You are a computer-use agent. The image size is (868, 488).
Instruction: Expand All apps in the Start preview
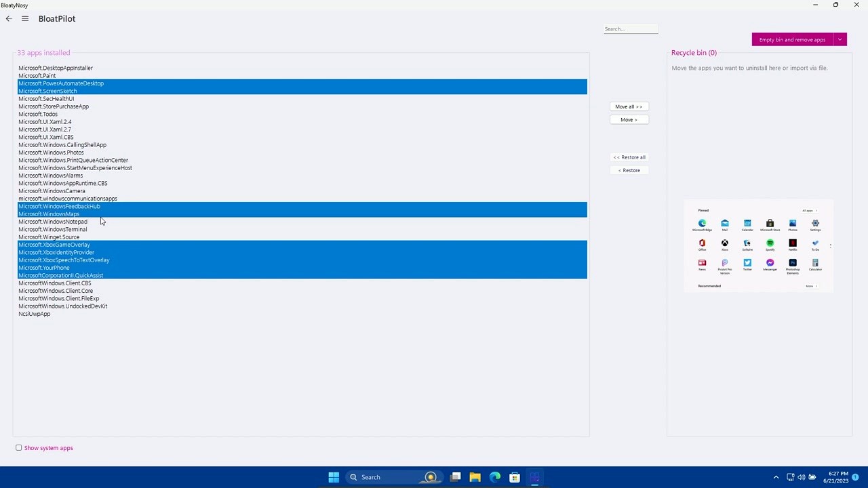click(808, 210)
